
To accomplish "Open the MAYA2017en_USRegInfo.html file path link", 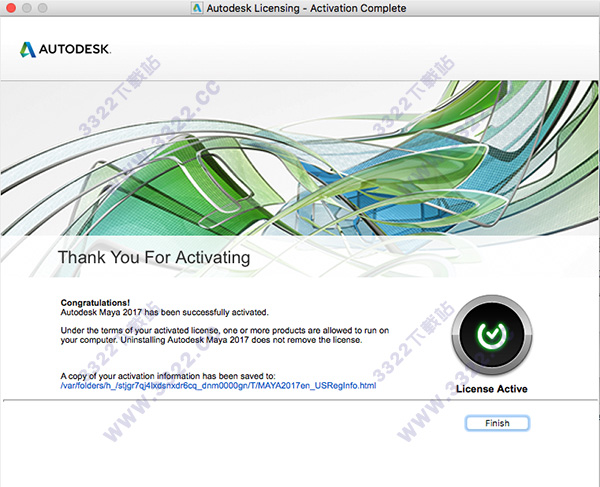I will click(218, 386).
